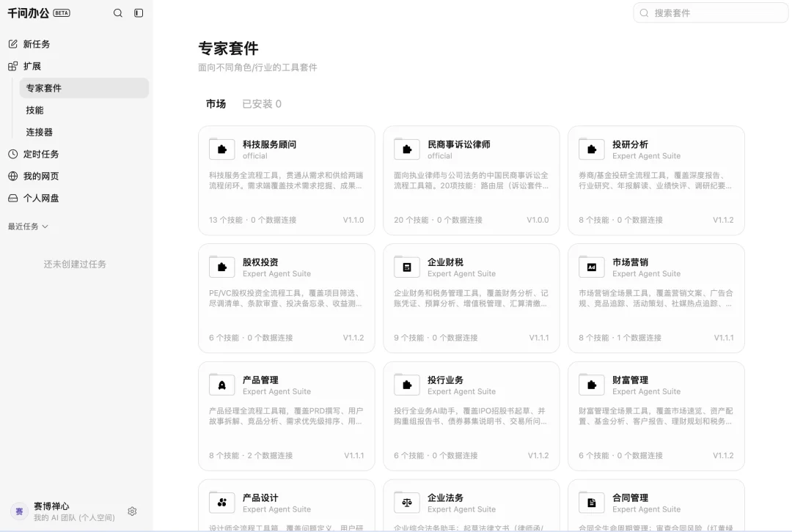Open the 企业法务 suite title

(x=445, y=498)
